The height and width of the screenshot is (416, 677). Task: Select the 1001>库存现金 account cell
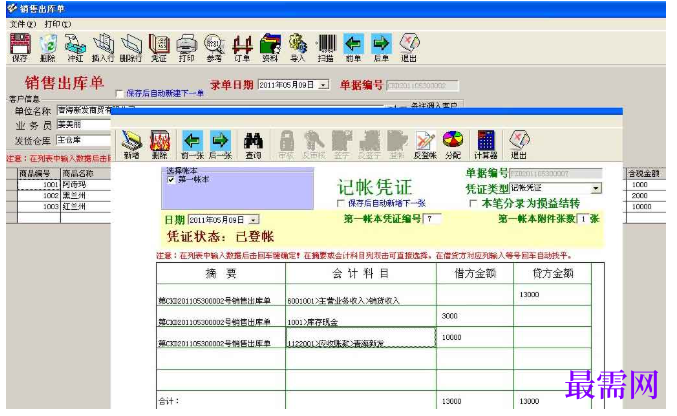coord(361,316)
